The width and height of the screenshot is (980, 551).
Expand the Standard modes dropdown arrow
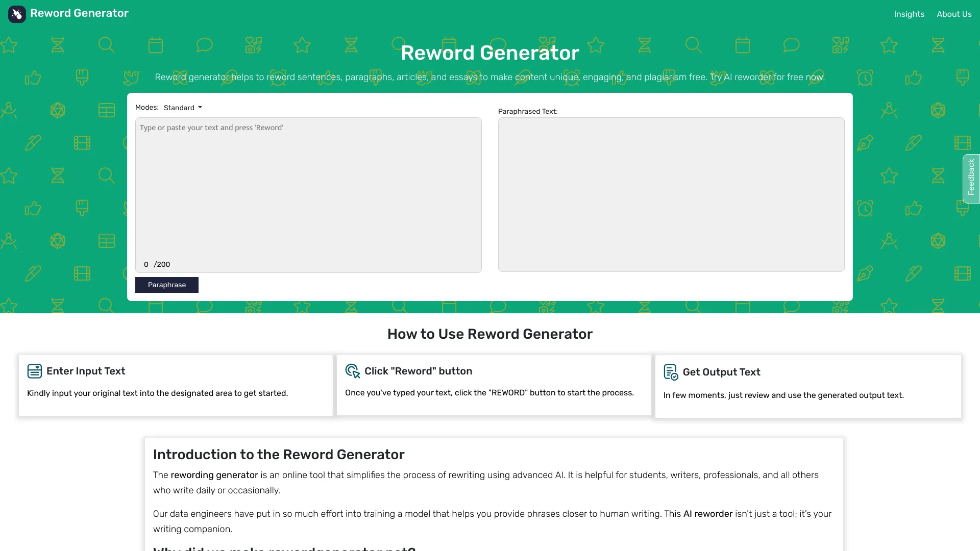pos(200,107)
